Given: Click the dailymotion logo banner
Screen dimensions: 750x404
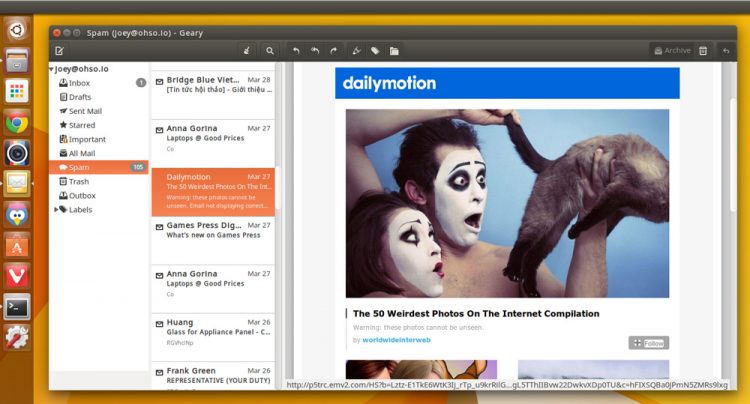Looking at the screenshot, I should (507, 83).
